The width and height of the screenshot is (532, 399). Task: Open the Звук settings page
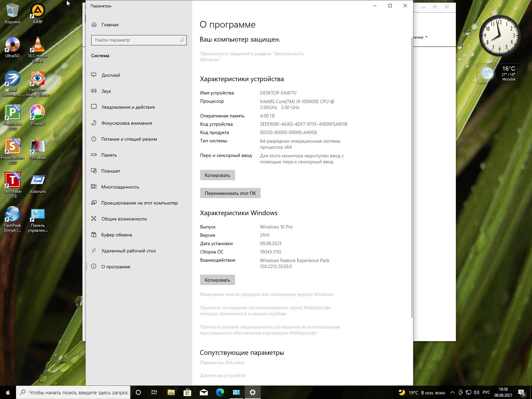coord(139,91)
